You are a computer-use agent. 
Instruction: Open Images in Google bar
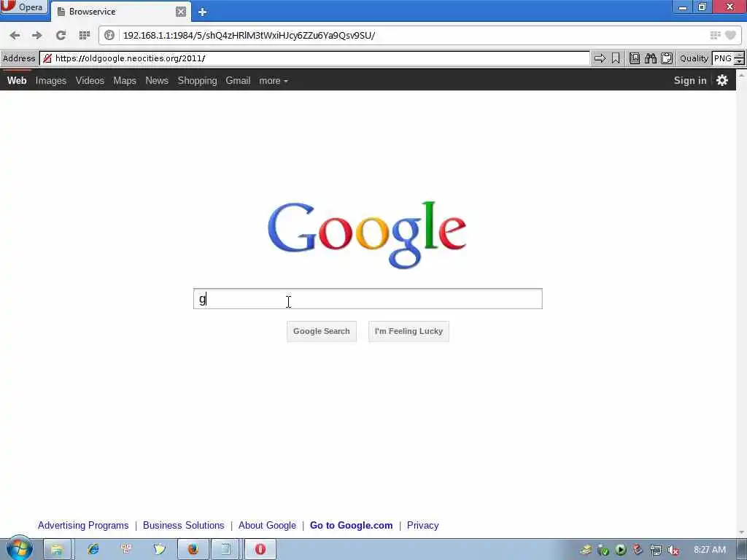(51, 80)
